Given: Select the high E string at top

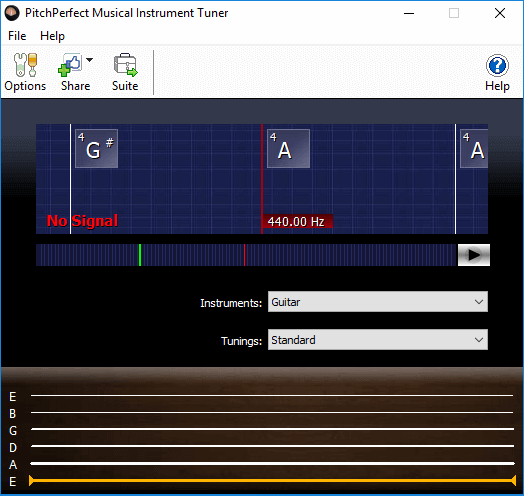Looking at the screenshot, I should (272, 395).
